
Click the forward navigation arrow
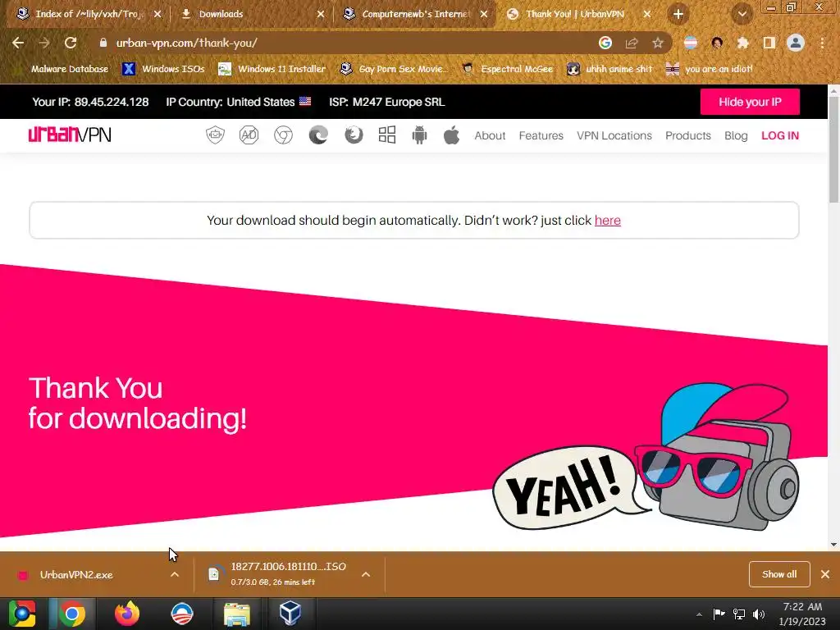pos(44,43)
